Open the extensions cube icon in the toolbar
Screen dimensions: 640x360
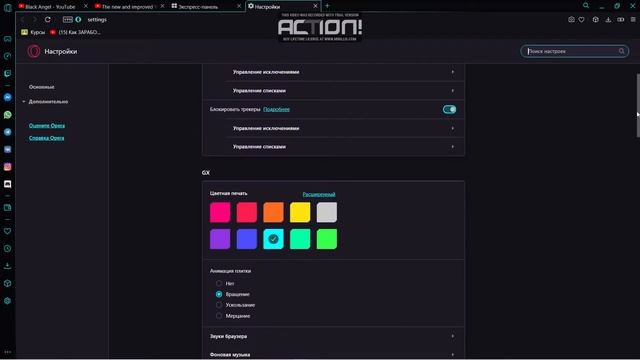[x=596, y=19]
